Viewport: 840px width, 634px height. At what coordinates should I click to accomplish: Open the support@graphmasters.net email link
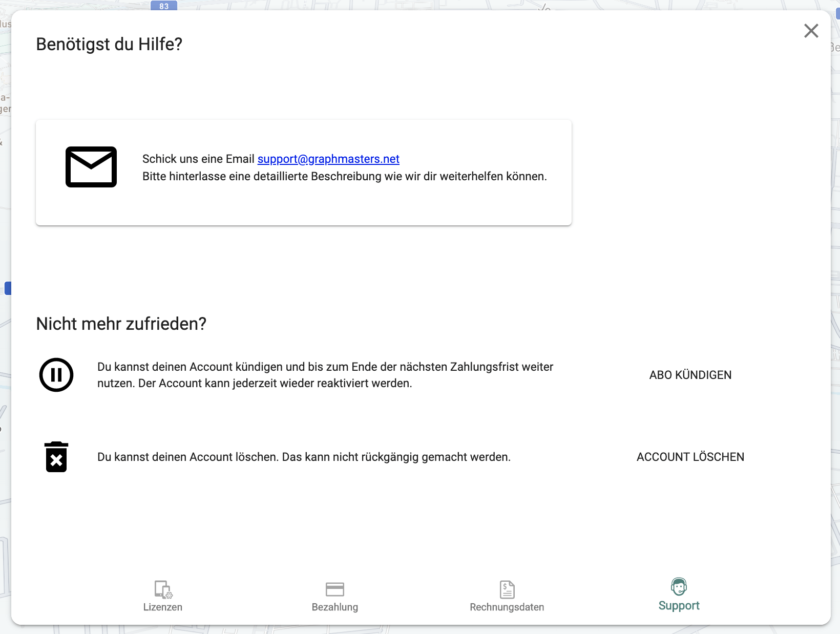328,159
